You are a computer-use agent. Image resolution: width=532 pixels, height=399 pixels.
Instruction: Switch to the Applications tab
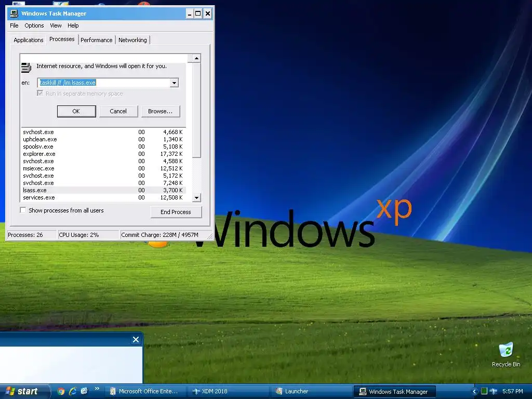click(x=29, y=40)
